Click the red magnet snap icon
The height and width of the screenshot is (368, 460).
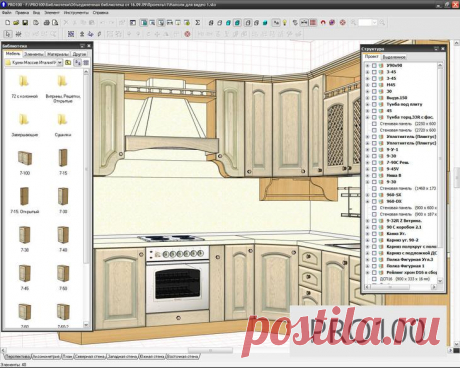(323, 23)
